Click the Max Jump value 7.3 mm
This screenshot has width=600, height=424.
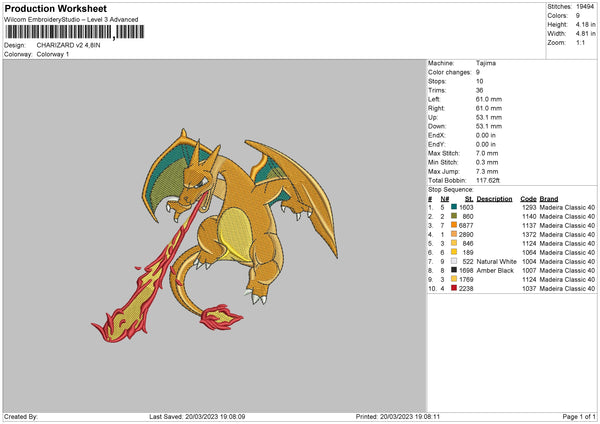click(x=487, y=171)
